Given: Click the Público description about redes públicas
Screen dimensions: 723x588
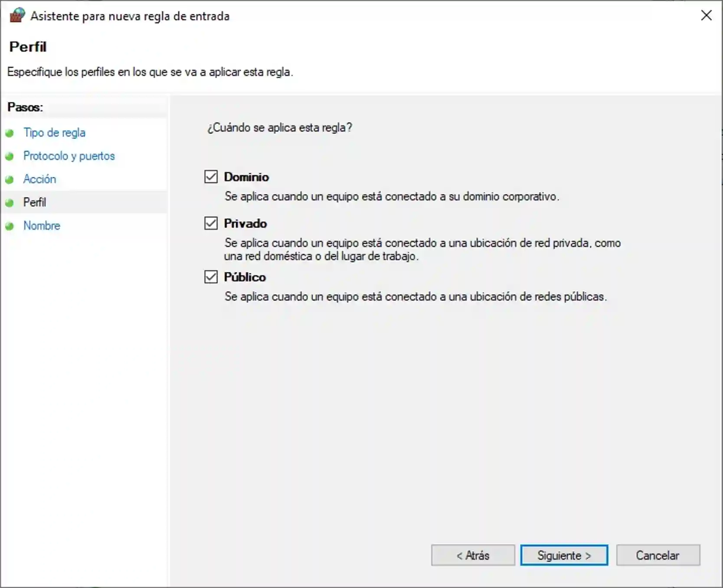Looking at the screenshot, I should 415,297.
